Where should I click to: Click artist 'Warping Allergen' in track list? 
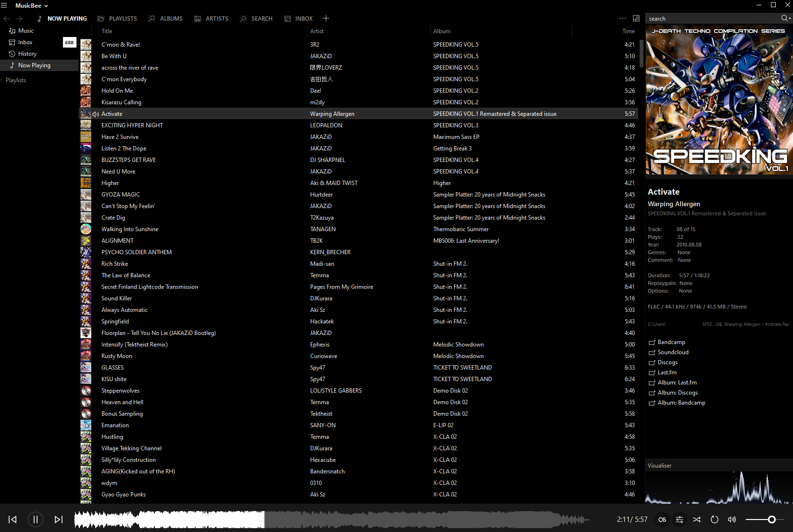[332, 114]
